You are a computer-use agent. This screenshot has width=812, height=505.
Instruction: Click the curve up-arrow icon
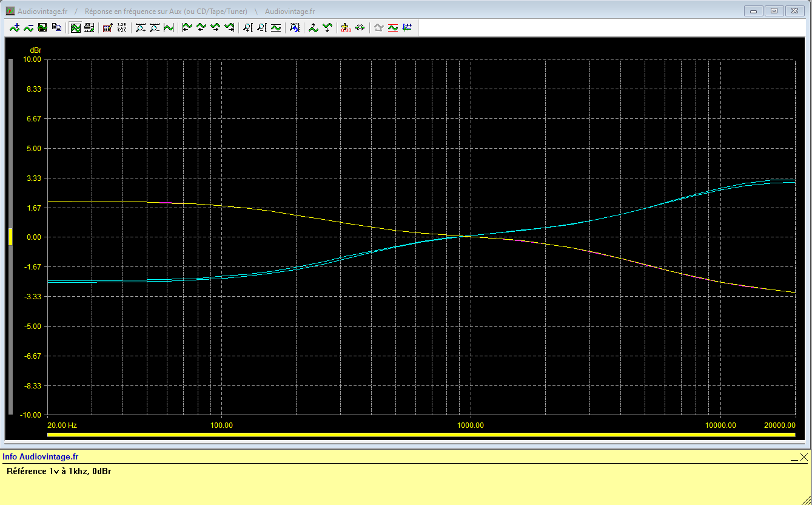click(314, 27)
